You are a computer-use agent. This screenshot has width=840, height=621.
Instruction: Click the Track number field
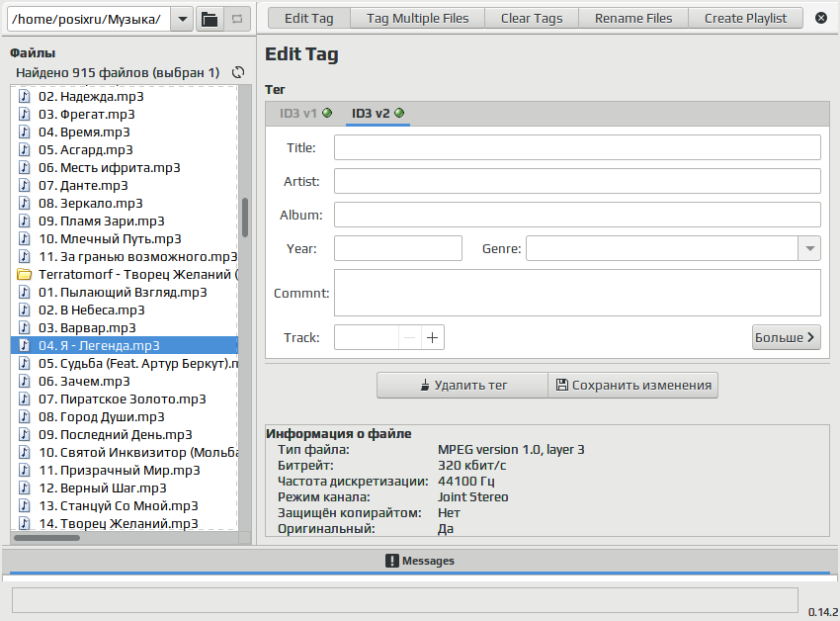367,337
